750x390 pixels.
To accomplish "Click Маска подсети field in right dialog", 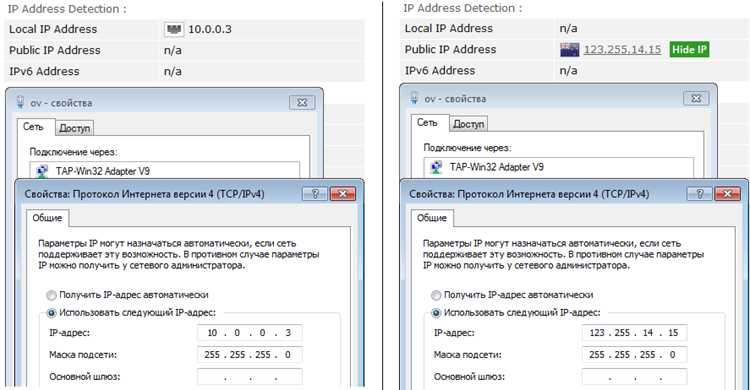I will (x=634, y=355).
